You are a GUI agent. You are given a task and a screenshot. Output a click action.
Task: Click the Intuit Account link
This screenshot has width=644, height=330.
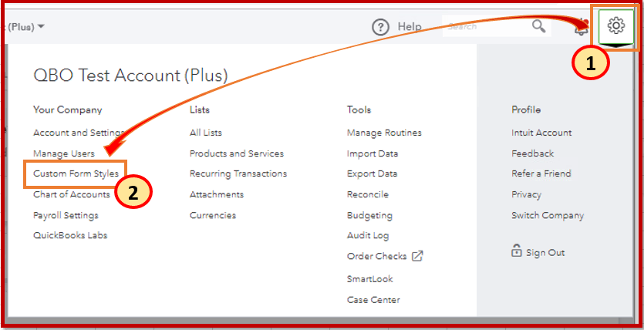tap(541, 133)
